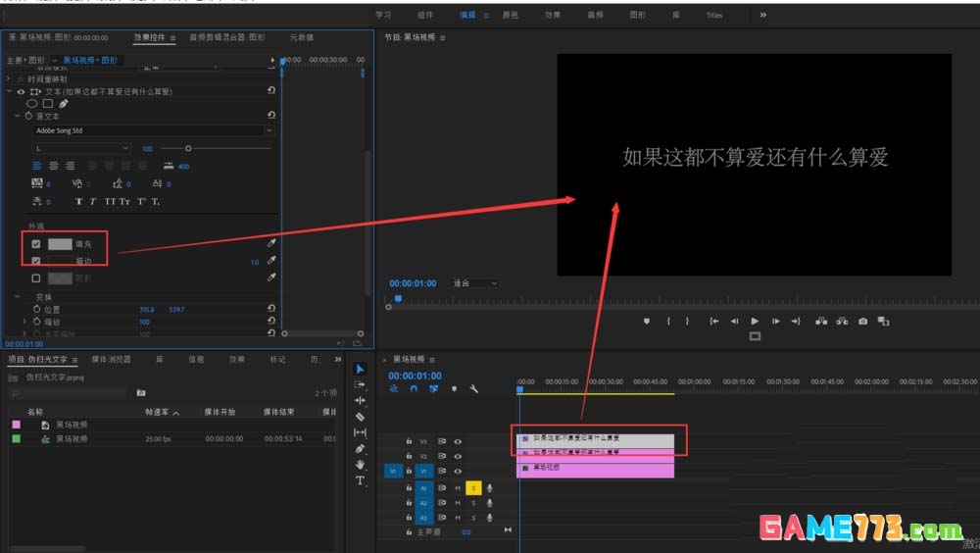Click the fill color swatch
Screen dimensions: 980x553
pos(60,244)
